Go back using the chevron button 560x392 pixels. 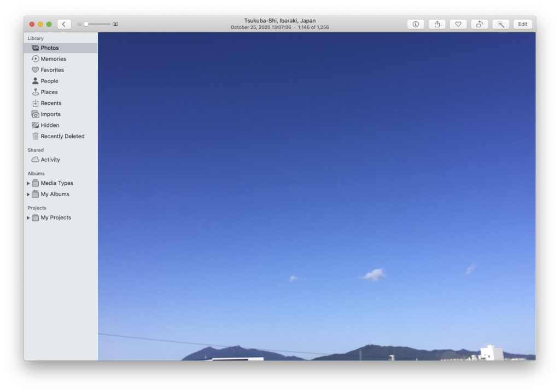(64, 24)
